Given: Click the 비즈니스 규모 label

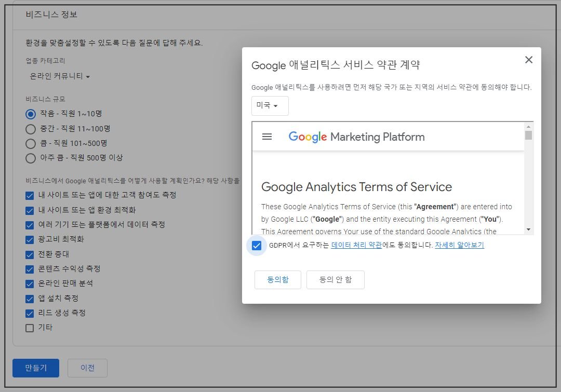Looking at the screenshot, I should [45, 99].
